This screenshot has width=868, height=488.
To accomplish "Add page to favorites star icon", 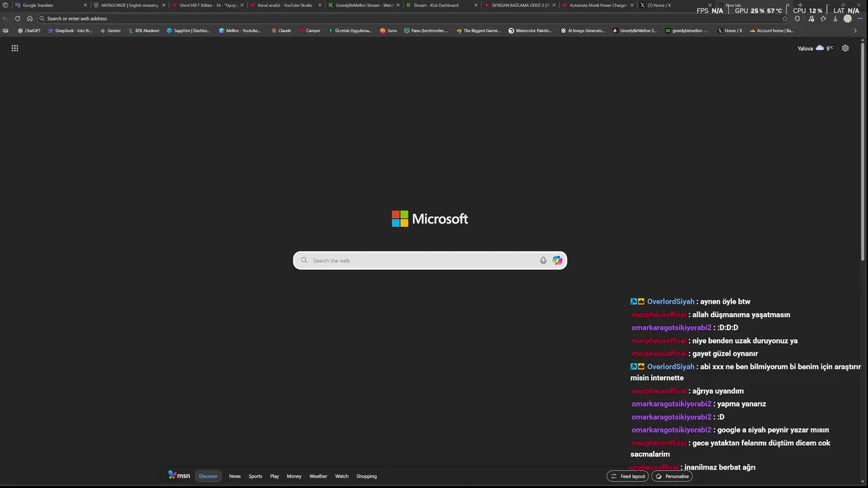I will pos(785,19).
